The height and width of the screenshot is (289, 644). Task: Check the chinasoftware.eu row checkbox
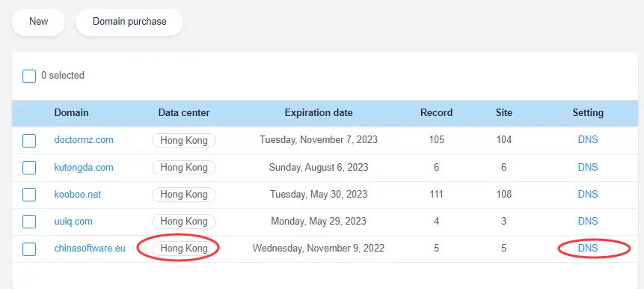[x=29, y=249]
